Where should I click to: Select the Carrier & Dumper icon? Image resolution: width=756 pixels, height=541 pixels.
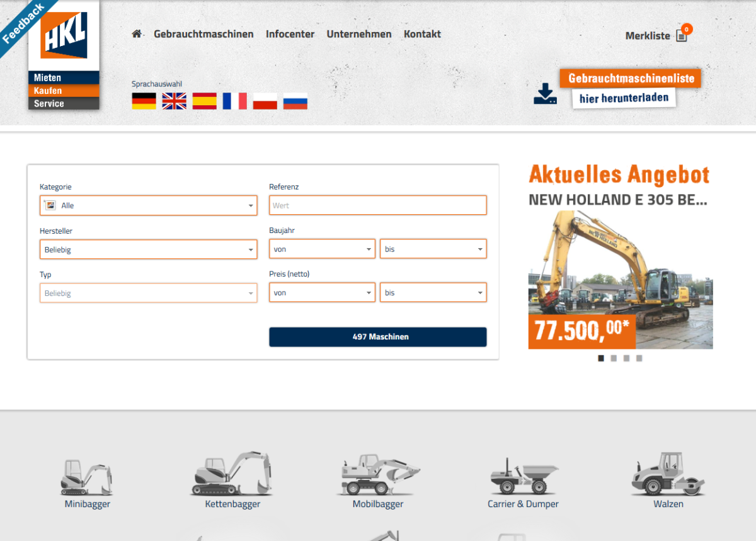pyautogui.click(x=524, y=476)
